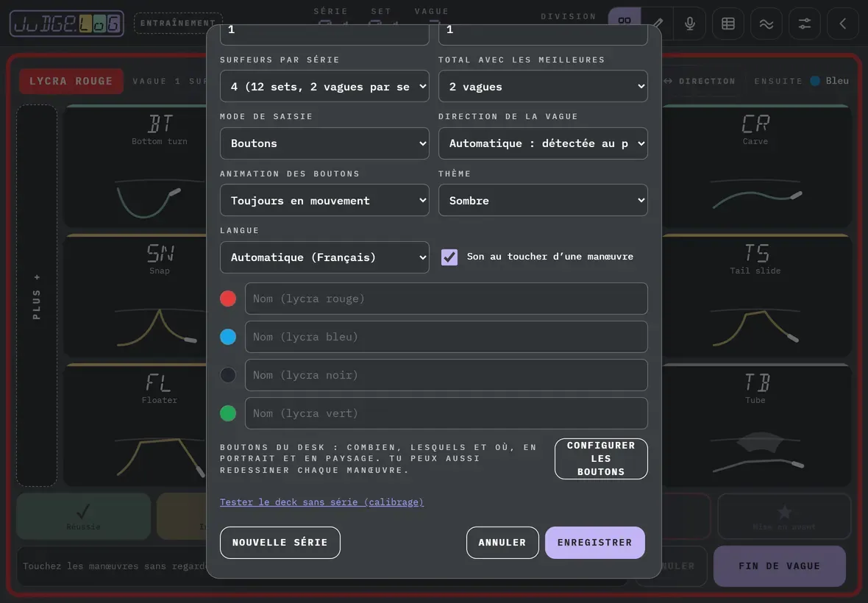Image resolution: width=868 pixels, height=603 pixels.
Task: Tap the Tail slide maneuver button
Action: click(x=756, y=296)
